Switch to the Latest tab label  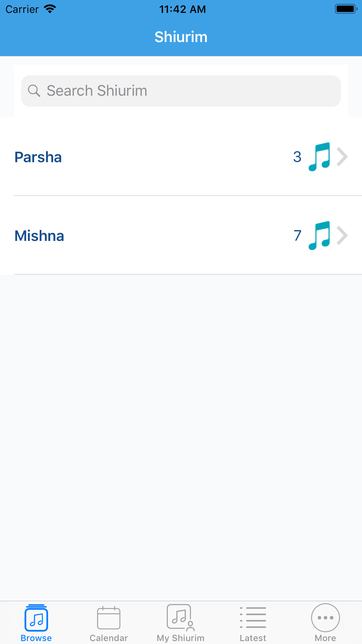253,638
